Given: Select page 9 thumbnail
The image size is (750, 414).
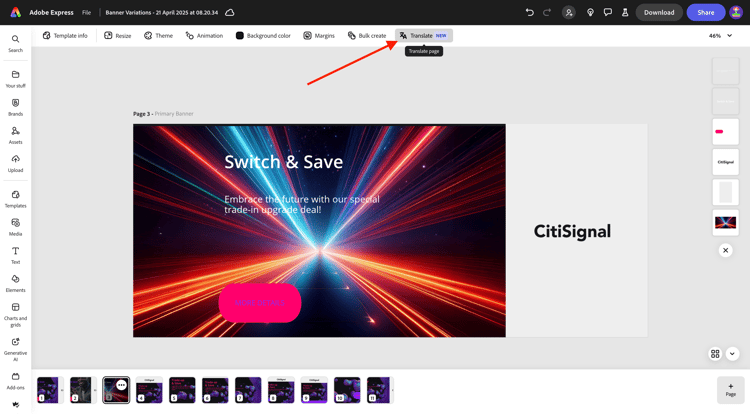Looking at the screenshot, I should point(314,390).
